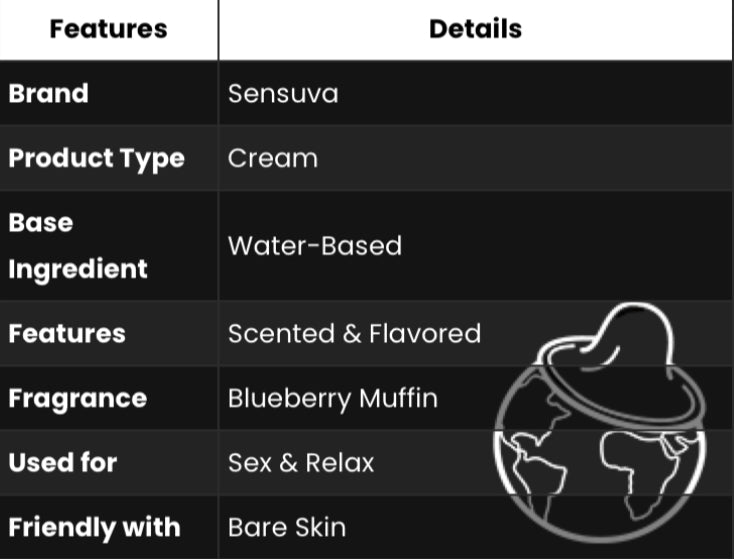This screenshot has width=734, height=559.
Task: Click the Features column header
Action: (109, 29)
